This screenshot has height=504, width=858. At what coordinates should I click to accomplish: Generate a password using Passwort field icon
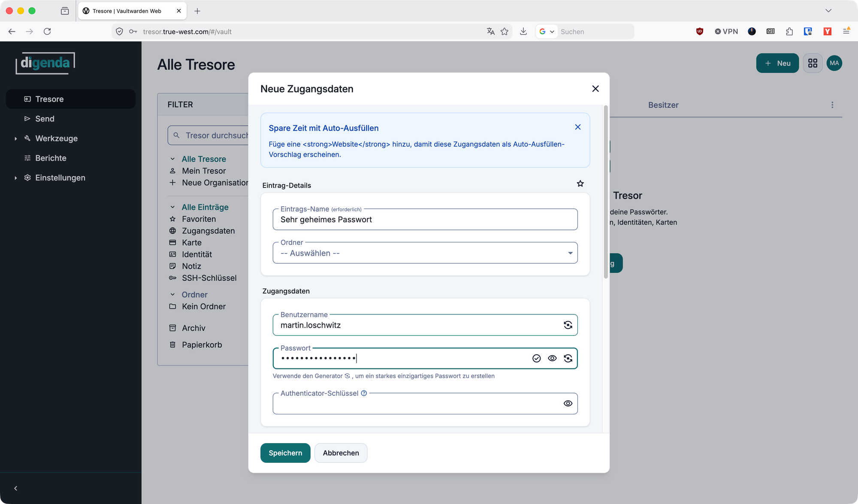[x=568, y=359]
